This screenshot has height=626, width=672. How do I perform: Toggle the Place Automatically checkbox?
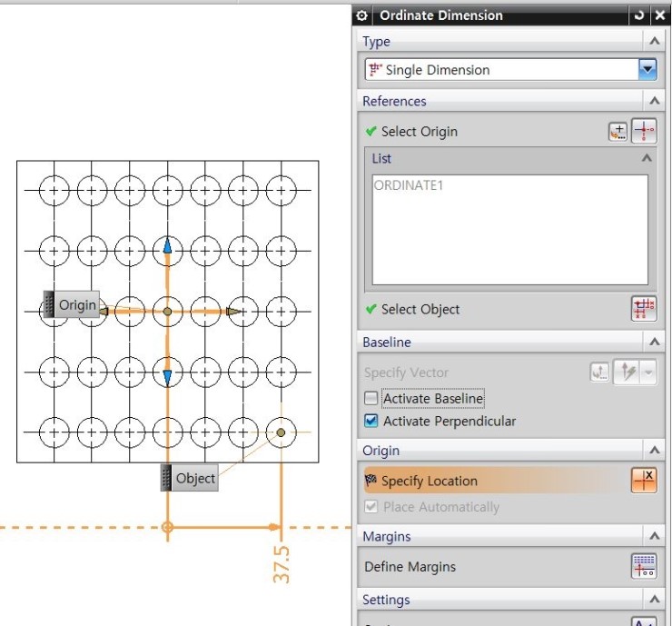tap(371, 507)
